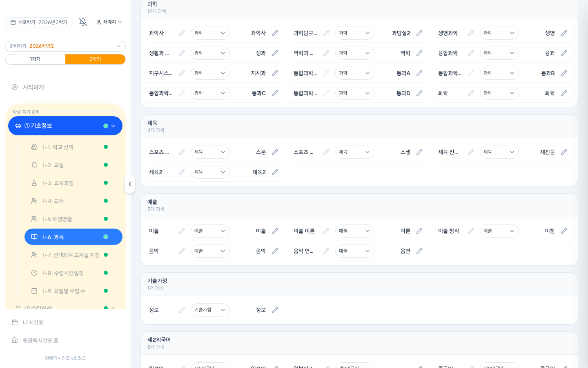Collapse the ①기초정보 section
The width and height of the screenshot is (588, 368).
(65, 126)
